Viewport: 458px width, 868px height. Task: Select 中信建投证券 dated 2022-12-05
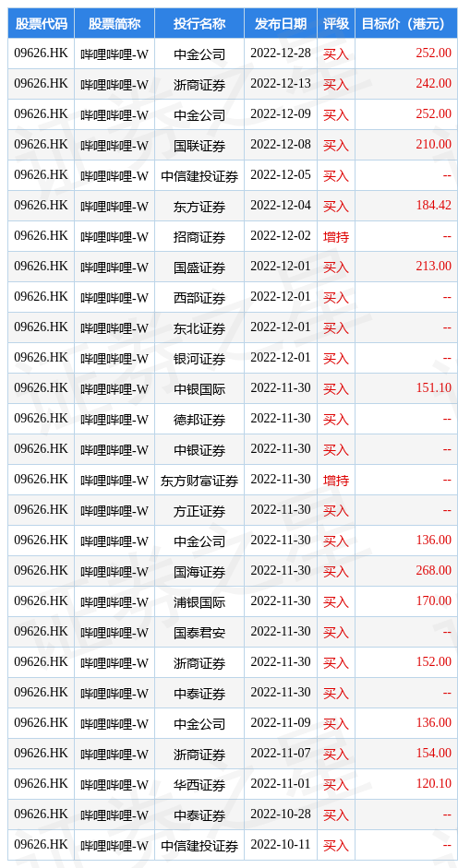pos(199,175)
